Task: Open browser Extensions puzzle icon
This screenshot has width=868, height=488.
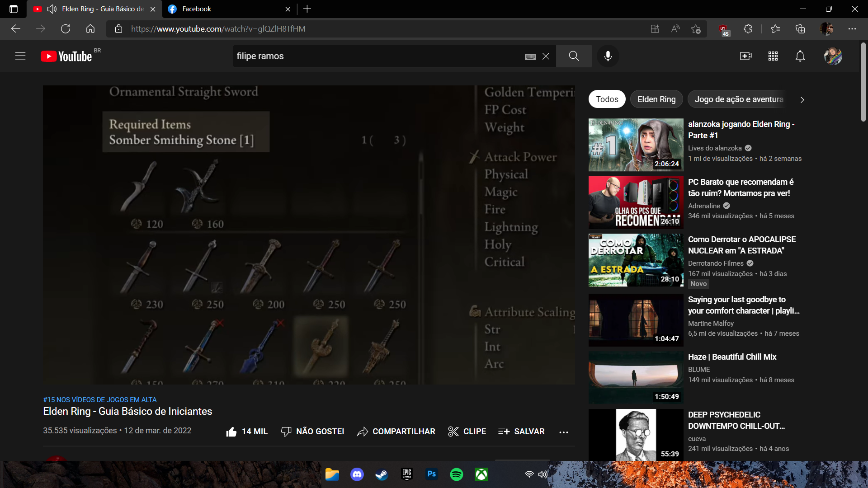Action: [x=748, y=29]
